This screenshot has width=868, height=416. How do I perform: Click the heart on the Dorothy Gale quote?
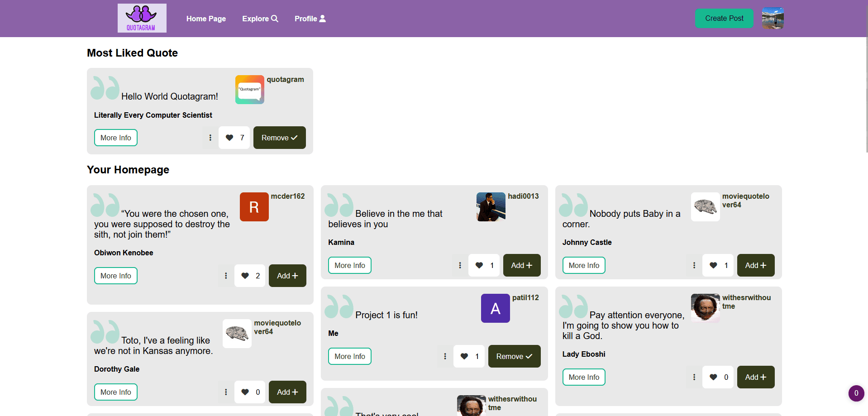[x=245, y=392]
